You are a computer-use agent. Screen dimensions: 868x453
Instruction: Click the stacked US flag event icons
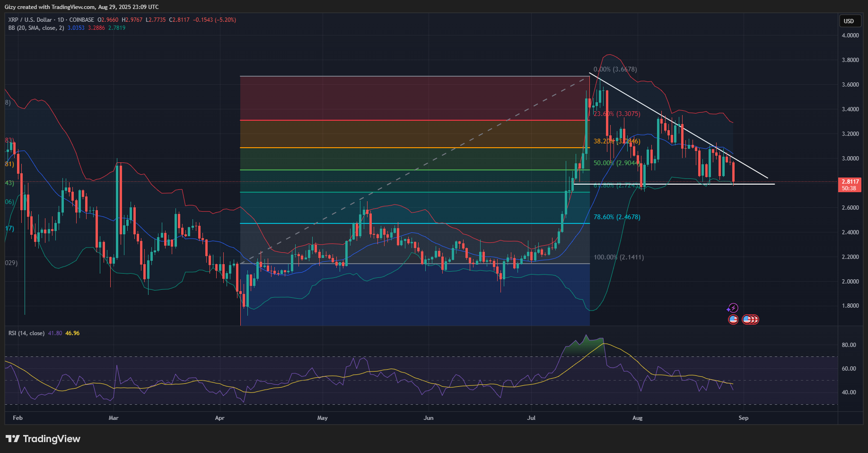click(x=750, y=320)
